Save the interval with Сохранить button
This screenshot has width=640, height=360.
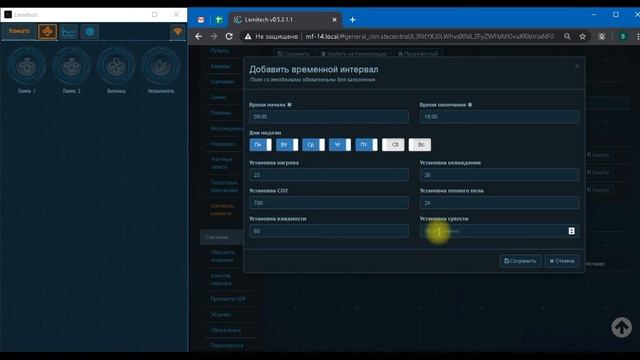(520, 261)
